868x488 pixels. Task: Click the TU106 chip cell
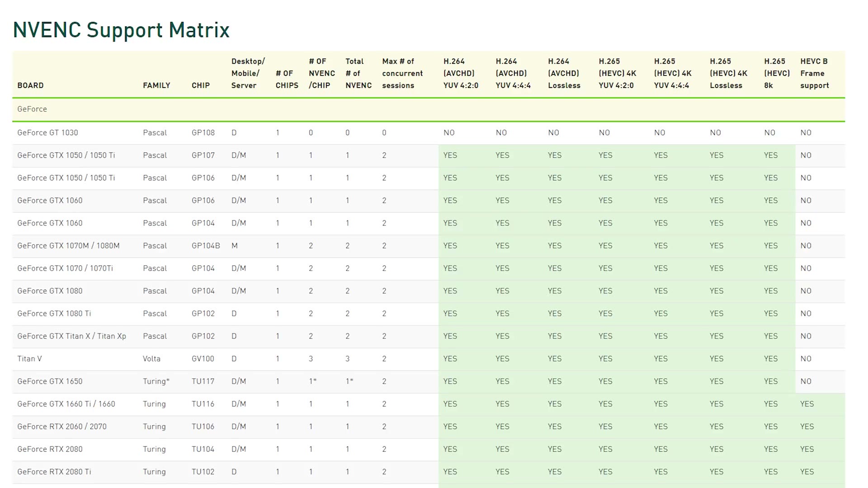point(203,426)
